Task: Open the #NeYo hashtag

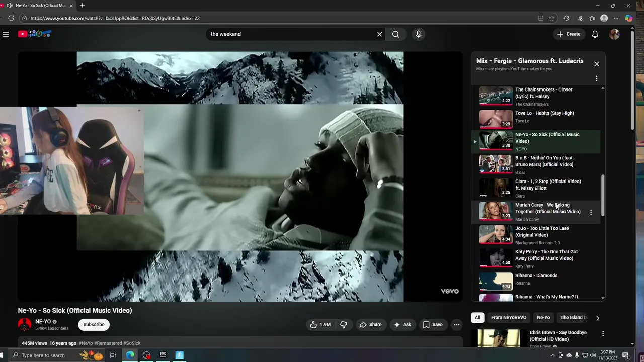Action: (x=86, y=343)
